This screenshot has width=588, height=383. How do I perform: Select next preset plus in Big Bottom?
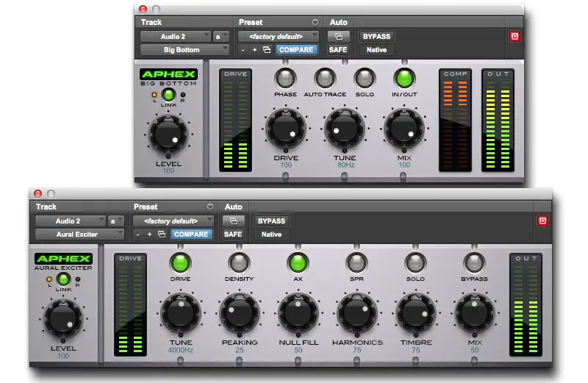254,50
